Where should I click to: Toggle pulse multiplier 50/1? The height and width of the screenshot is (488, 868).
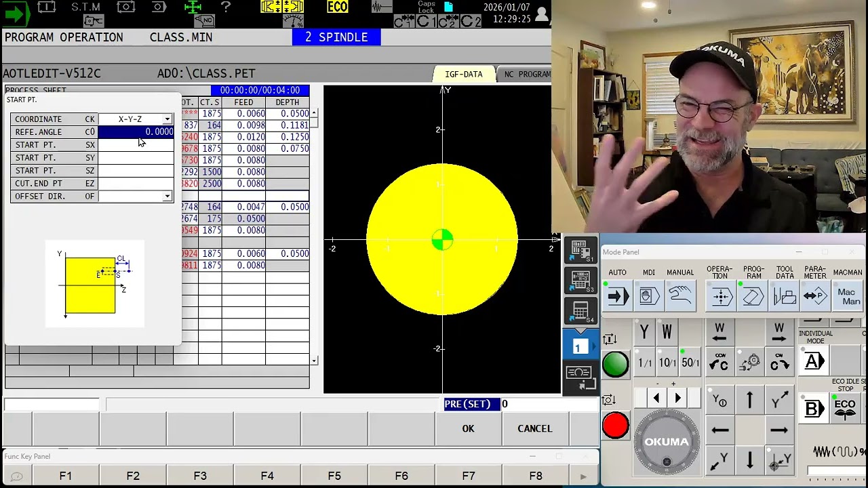tap(690, 363)
